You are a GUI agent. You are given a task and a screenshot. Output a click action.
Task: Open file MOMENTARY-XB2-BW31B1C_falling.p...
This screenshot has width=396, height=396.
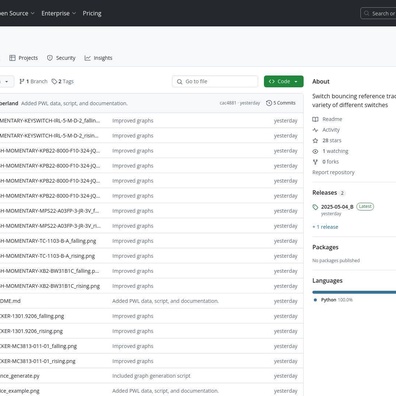coord(49,271)
